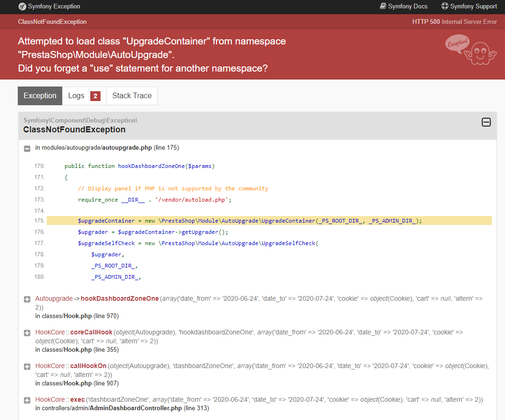Expand the callHookOn trace entry
The height and width of the screenshot is (420, 505).
pyautogui.click(x=27, y=367)
